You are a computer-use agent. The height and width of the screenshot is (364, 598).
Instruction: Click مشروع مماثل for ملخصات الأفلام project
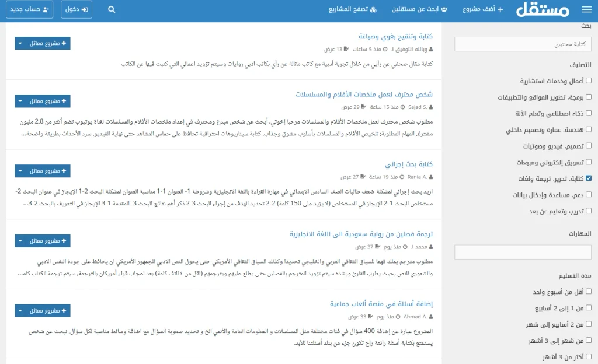point(48,101)
